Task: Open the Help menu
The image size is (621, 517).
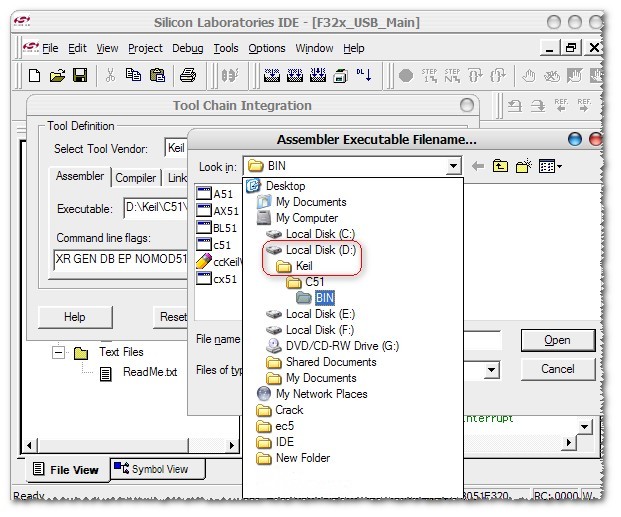Action: tap(354, 48)
